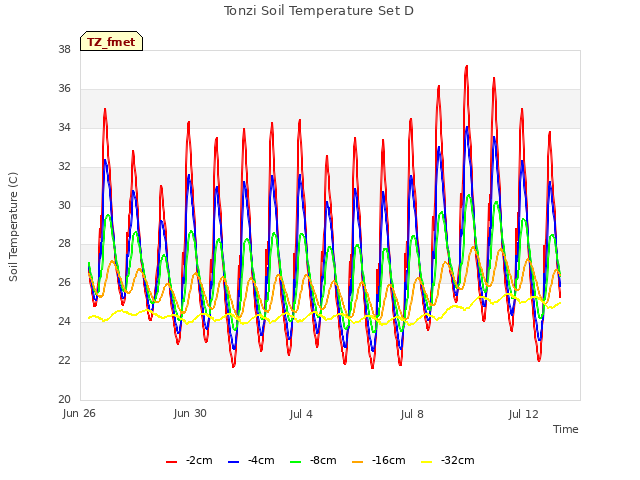The width and height of the screenshot is (640, 480).
Task: Click the 24 y-axis tick label
Action: (x=64, y=322)
